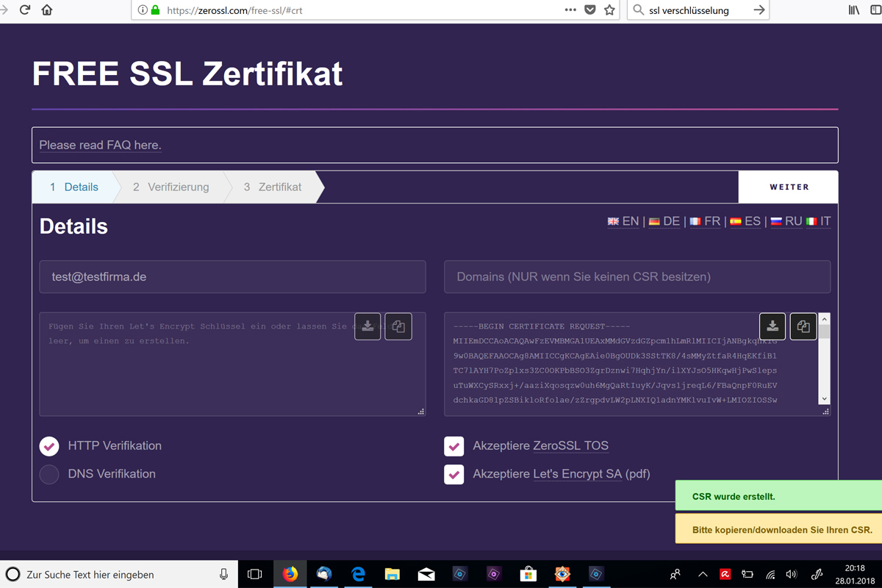The image size is (882, 588).
Task: Switch to the Zertifikat step tab
Action: [272, 187]
